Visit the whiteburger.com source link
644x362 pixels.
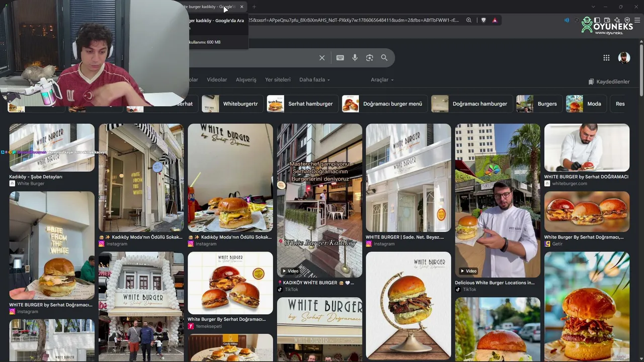[x=570, y=184]
